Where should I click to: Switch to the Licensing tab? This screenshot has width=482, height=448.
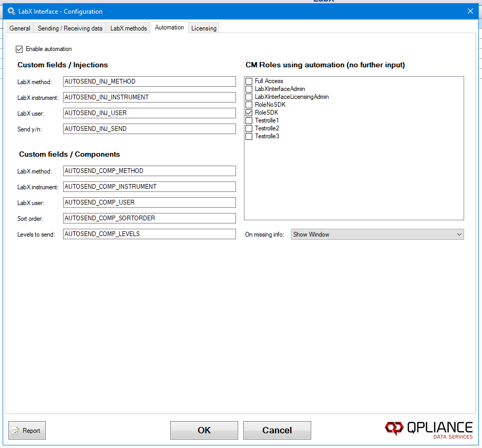(204, 28)
